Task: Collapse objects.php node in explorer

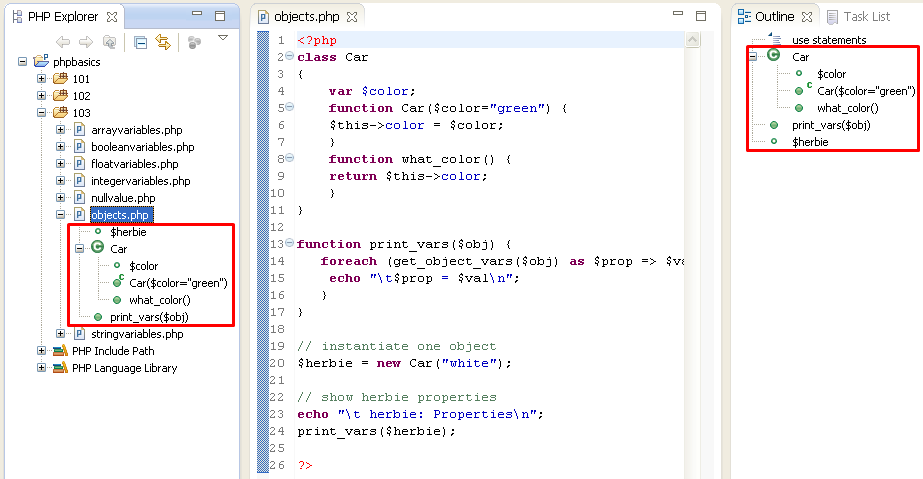Action: [60, 215]
